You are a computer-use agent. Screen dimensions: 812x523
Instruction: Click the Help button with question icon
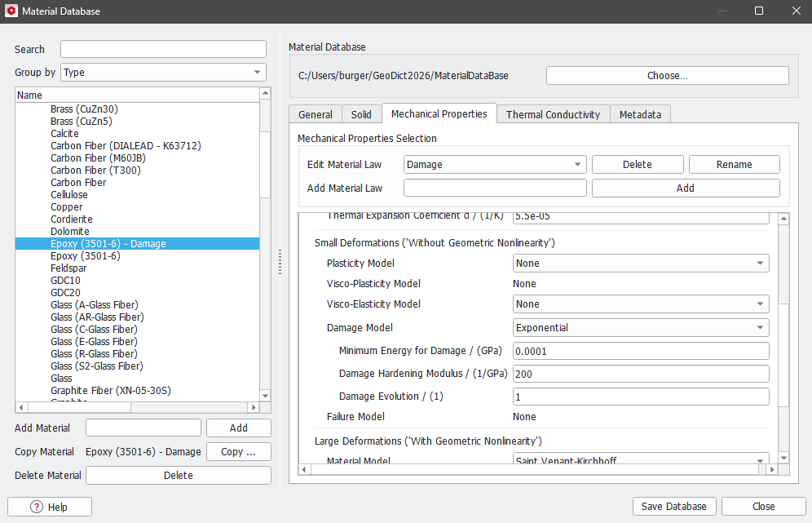(50, 507)
